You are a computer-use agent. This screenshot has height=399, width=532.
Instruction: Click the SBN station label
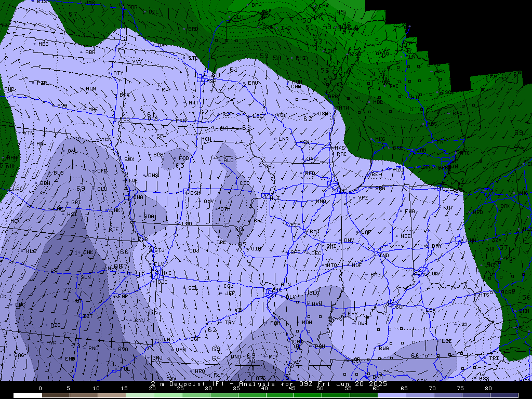tap(380, 188)
